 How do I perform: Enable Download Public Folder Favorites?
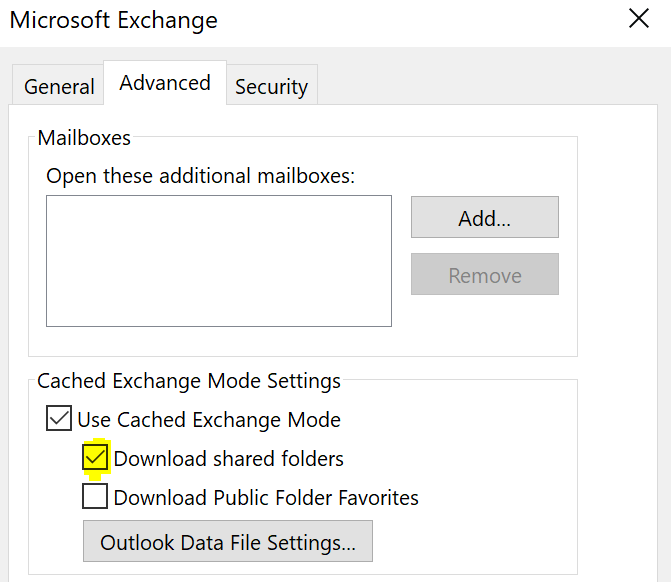[95, 496]
